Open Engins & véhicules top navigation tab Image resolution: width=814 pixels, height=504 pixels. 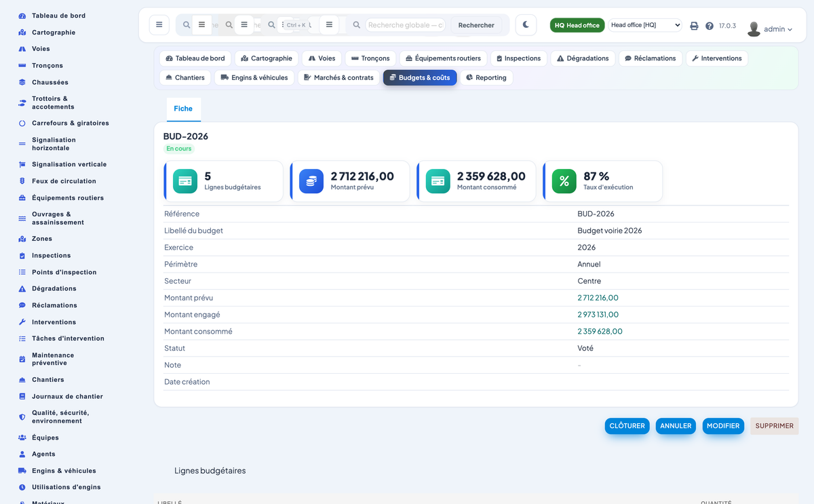click(x=254, y=77)
